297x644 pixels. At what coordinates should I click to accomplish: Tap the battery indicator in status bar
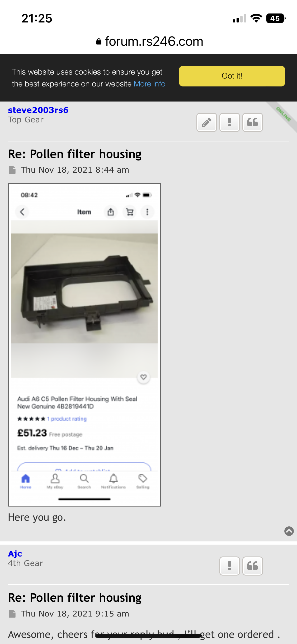(x=276, y=19)
